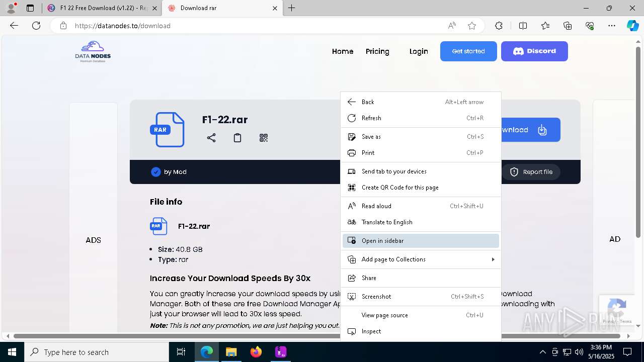The image size is (644, 362).
Task: Click the taskbar search box
Action: (97, 352)
